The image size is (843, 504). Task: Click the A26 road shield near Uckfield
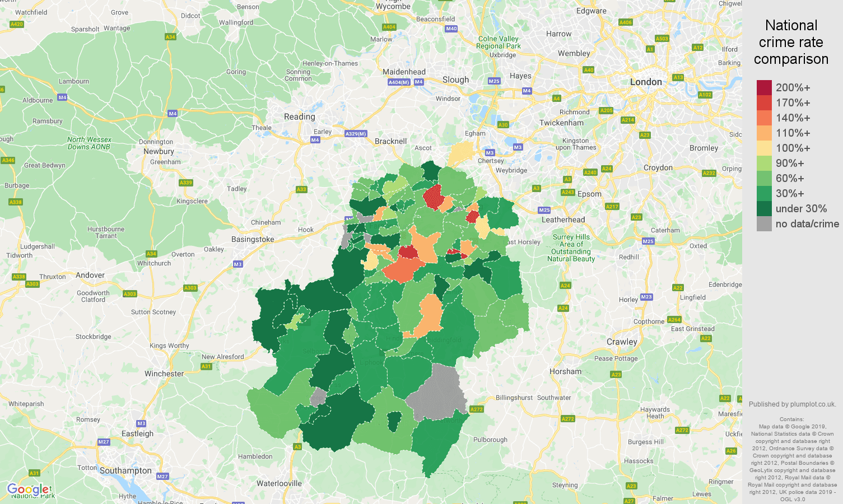pos(731,451)
